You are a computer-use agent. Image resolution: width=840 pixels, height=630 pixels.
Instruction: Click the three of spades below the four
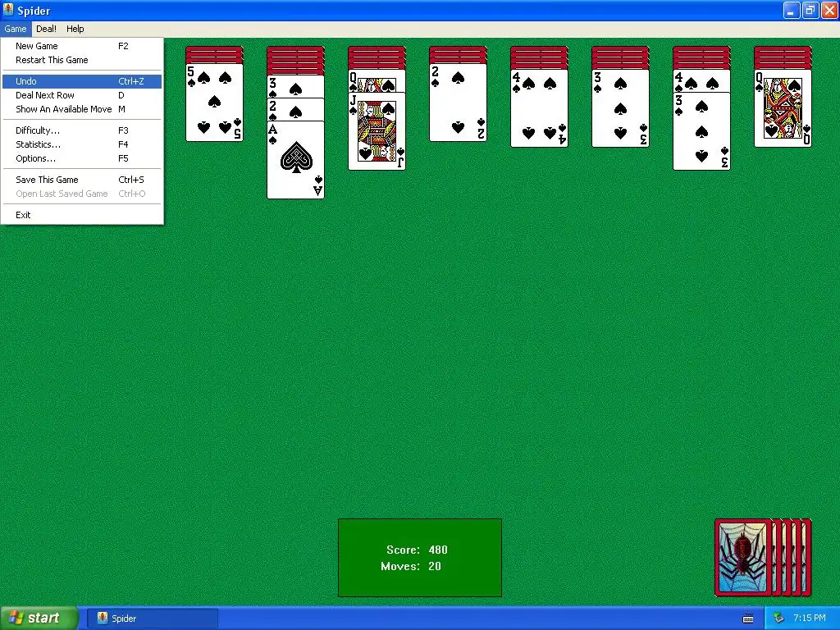pos(702,131)
